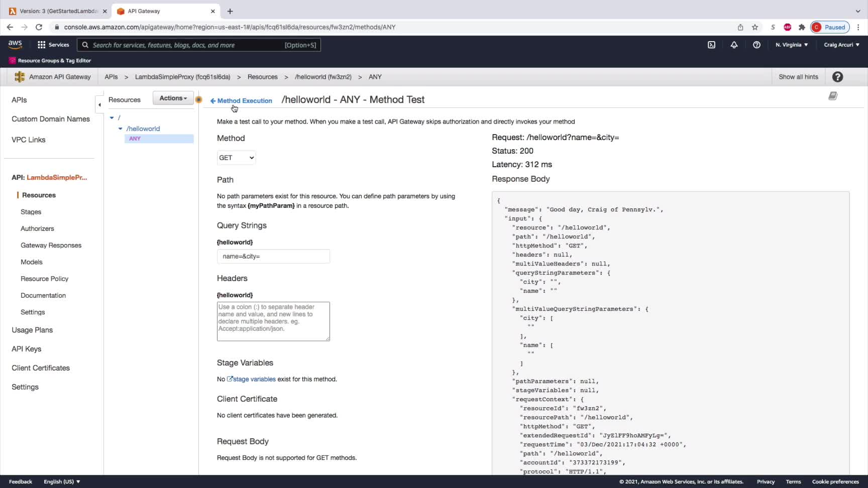Open Stages in the API menu
This screenshot has height=488, width=868.
pyautogui.click(x=31, y=212)
